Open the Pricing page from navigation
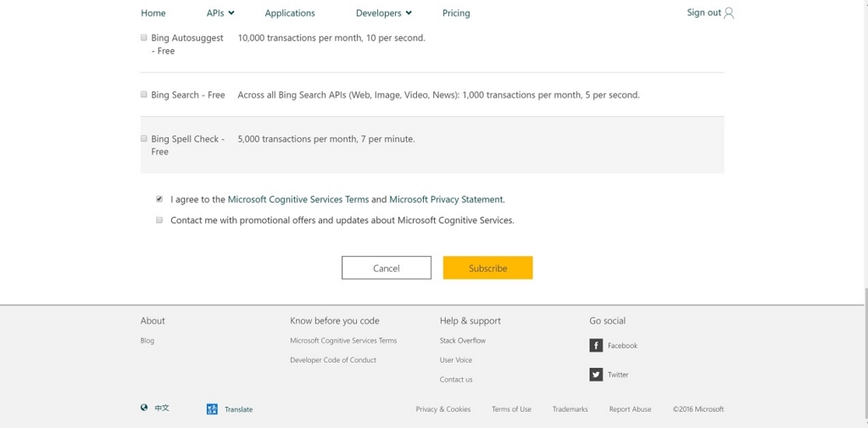The image size is (868, 428). coord(456,13)
